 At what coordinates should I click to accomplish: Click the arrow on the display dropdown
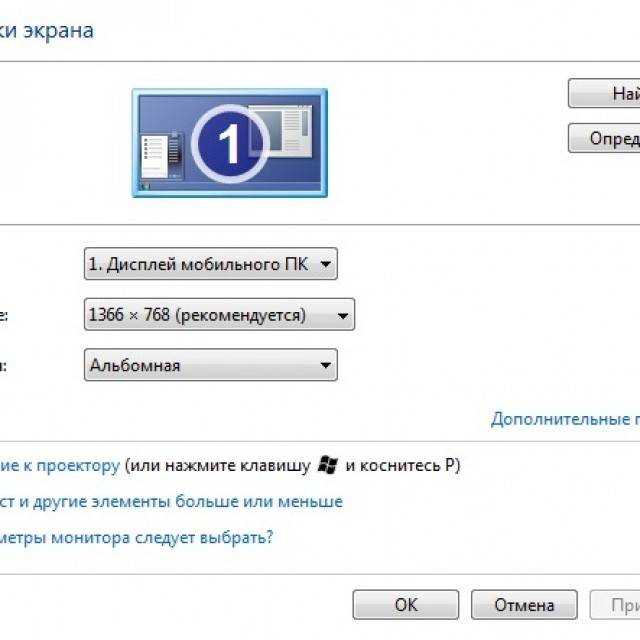pos(325,264)
